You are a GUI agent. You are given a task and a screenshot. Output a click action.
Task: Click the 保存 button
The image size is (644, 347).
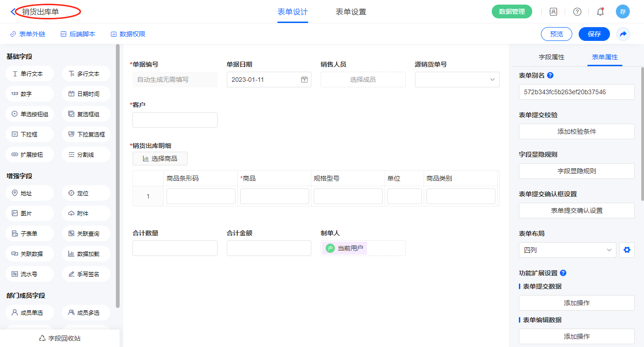pyautogui.click(x=594, y=34)
